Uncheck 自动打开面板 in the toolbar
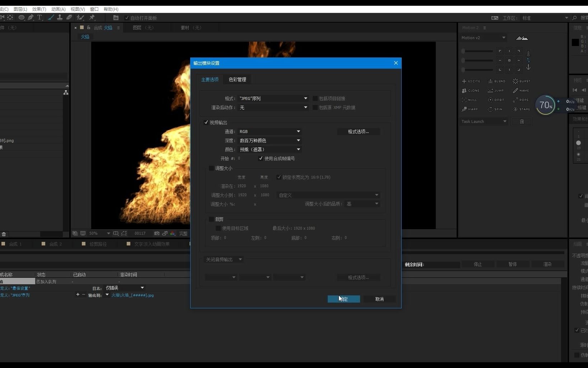This screenshot has height=368, width=588. [127, 18]
